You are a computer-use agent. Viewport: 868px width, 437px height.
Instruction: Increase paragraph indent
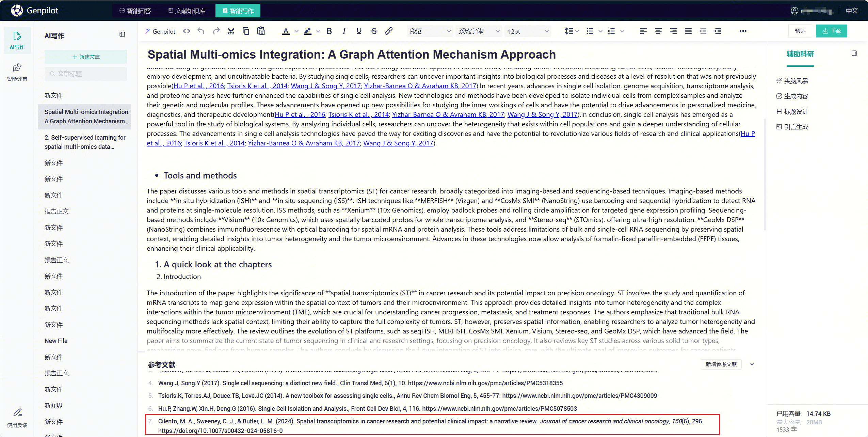[718, 31]
